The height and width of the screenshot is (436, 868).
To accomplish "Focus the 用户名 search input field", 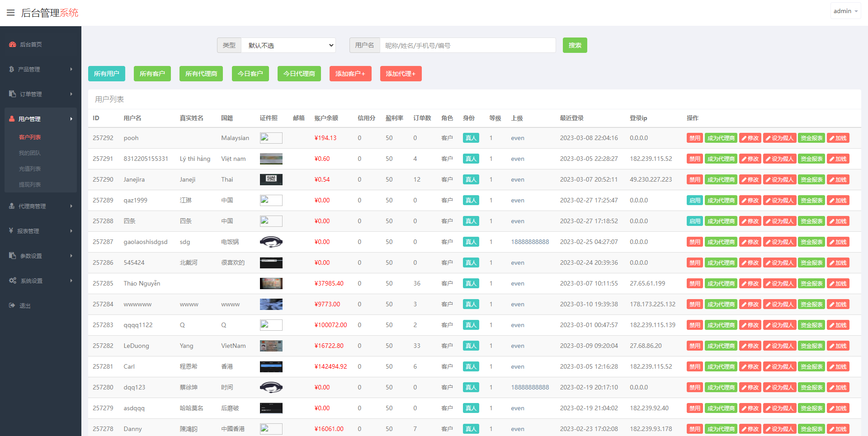I will coord(467,45).
